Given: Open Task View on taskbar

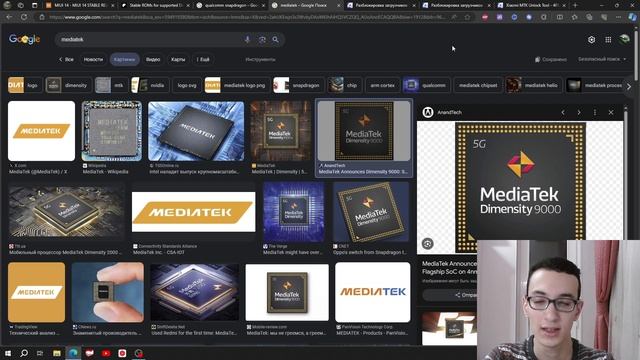Looking at the screenshot, I should pos(40,353).
